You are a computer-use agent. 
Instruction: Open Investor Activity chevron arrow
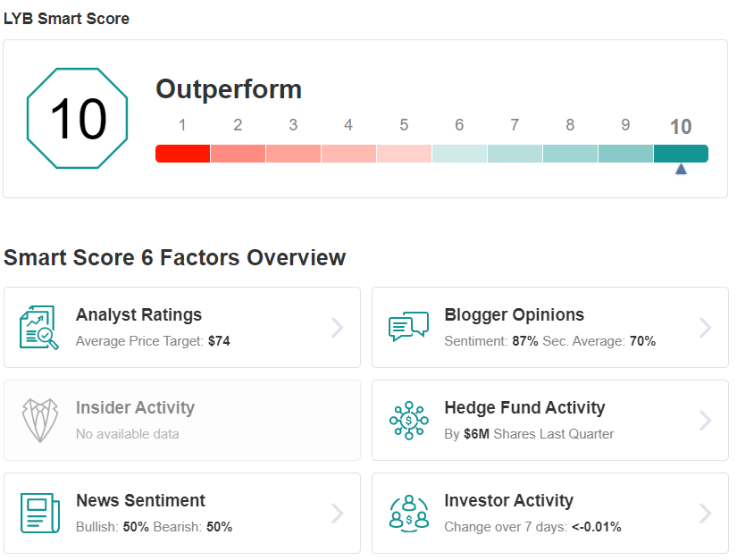point(705,513)
